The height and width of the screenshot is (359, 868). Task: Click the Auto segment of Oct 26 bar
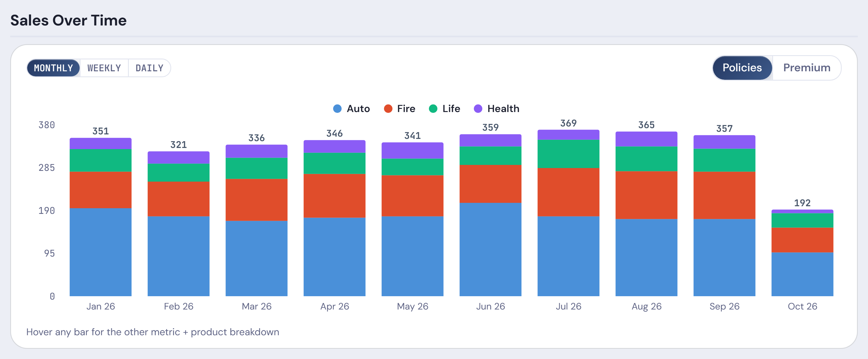click(x=802, y=274)
